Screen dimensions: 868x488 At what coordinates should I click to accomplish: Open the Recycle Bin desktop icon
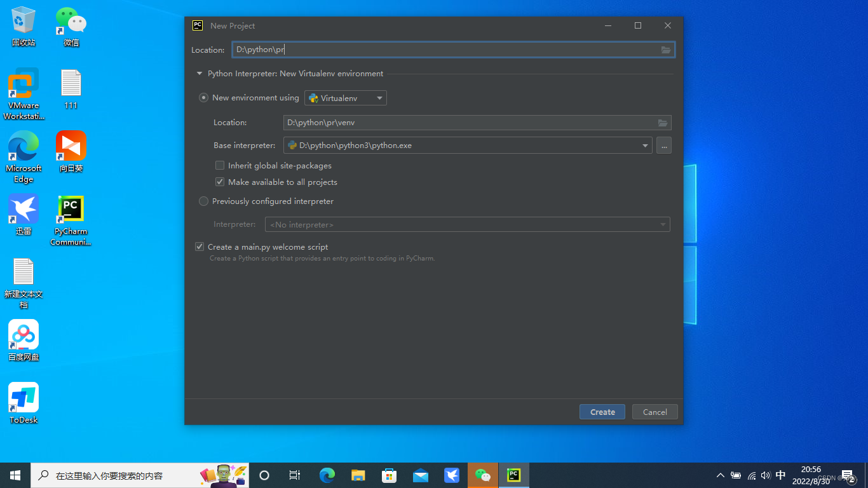click(x=24, y=27)
